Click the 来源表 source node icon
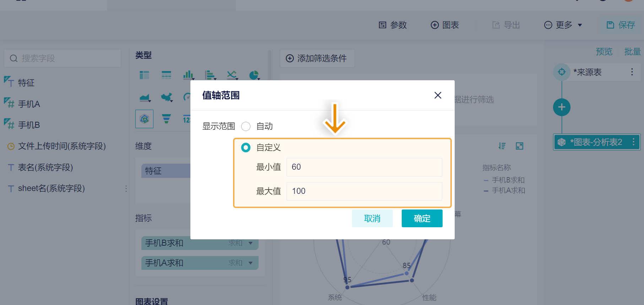Screen dimensions: 644x305 [x=562, y=72]
